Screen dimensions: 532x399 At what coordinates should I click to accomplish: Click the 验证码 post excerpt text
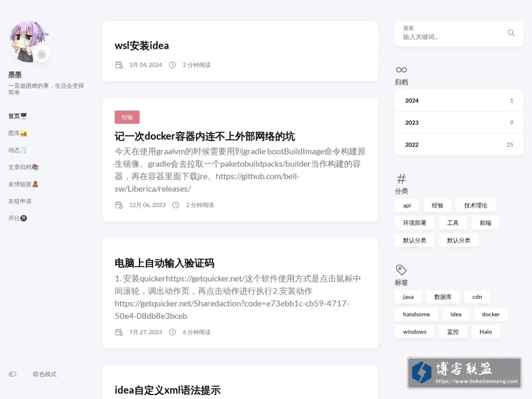point(238,297)
